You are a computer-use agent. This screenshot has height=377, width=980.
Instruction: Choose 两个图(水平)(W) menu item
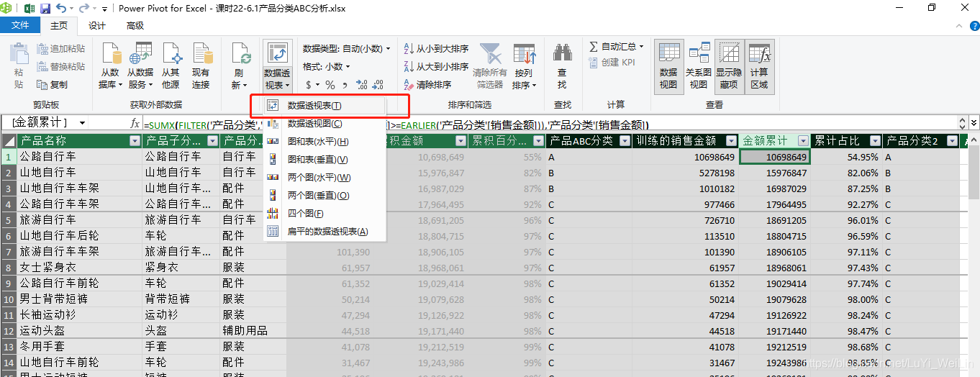pyautogui.click(x=325, y=177)
